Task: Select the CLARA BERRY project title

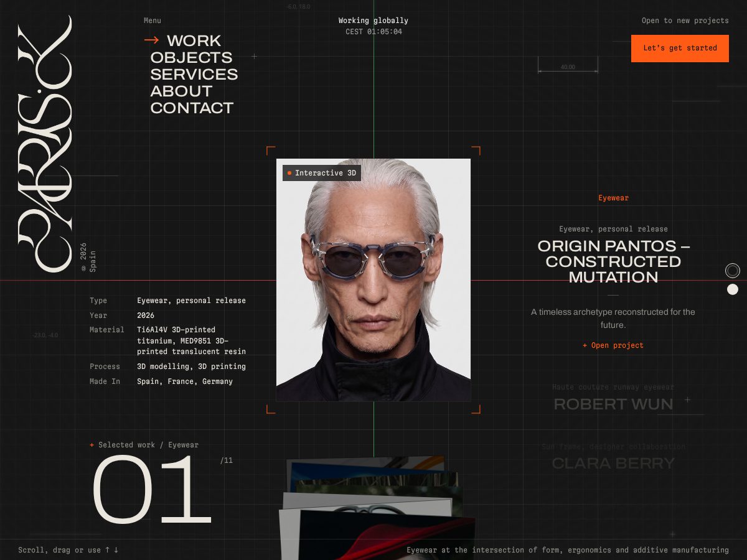Action: [x=613, y=464]
